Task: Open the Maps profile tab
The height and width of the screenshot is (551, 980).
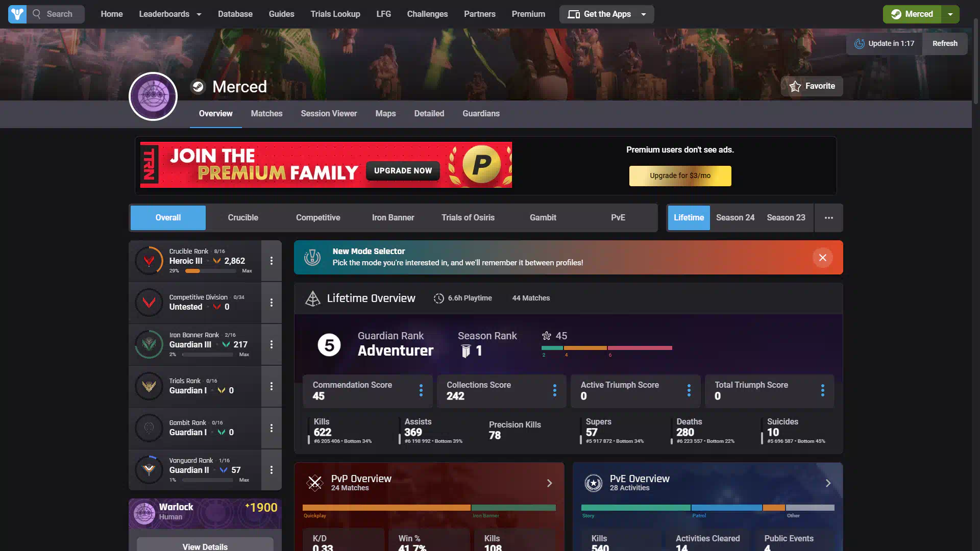Action: tap(385, 114)
